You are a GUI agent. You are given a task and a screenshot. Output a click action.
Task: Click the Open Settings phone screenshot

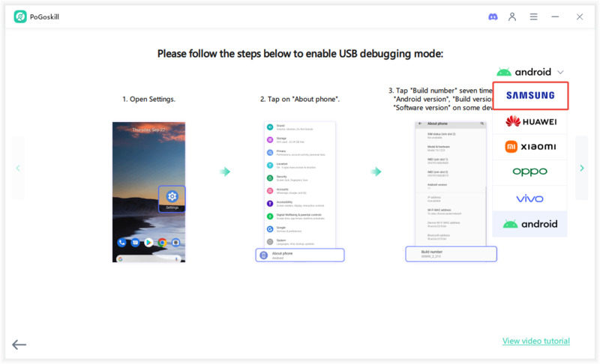[148, 192]
